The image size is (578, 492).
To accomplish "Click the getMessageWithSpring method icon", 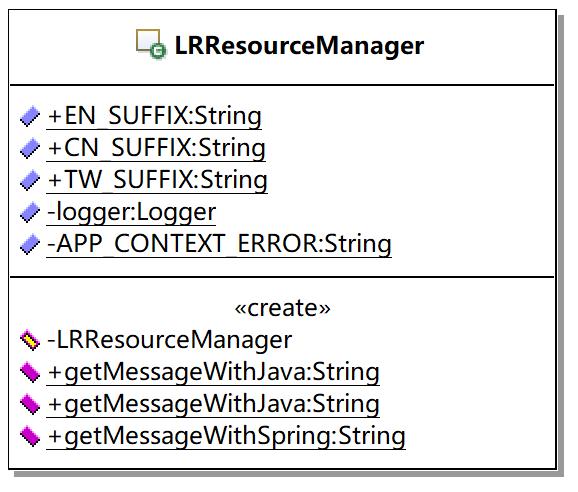I will [30, 436].
